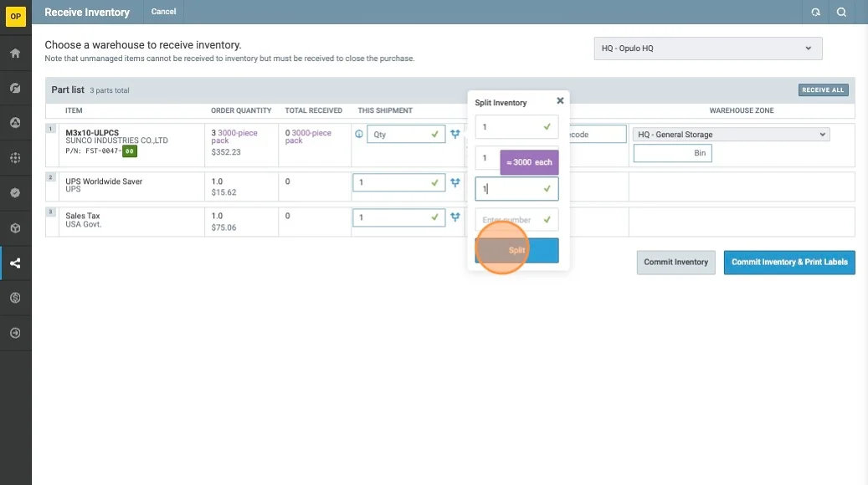
Task: Click Cancel in the top header bar
Action: 163,12
